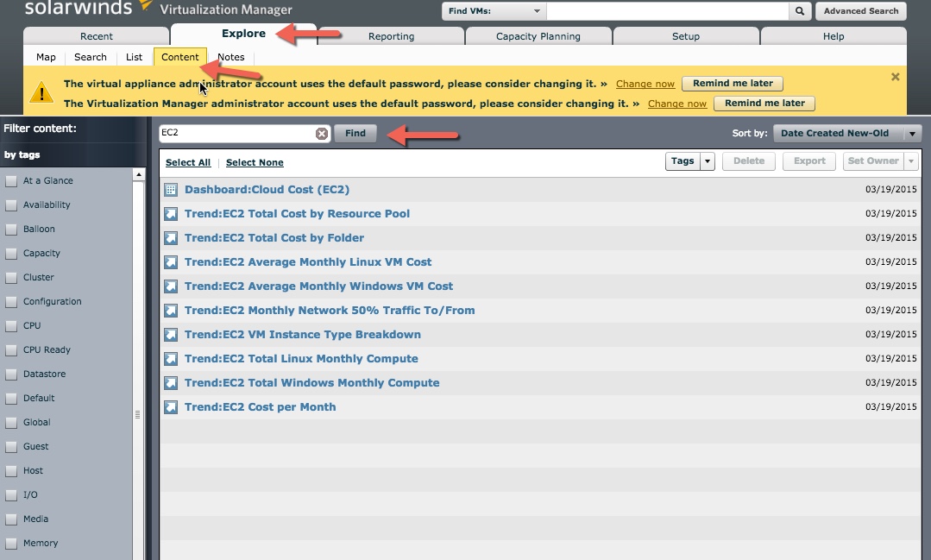Open the Sort by Date Created dropdown
This screenshot has width=931, height=560.
pos(847,133)
